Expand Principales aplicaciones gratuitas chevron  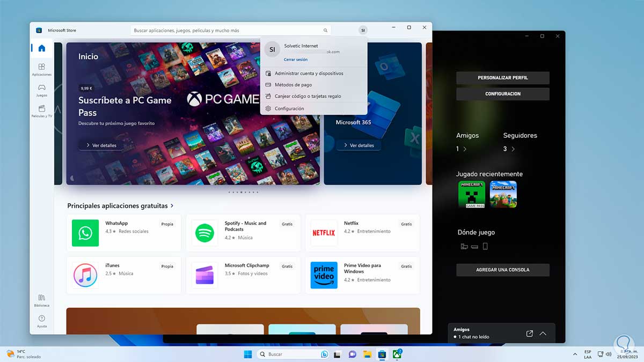coord(172,205)
